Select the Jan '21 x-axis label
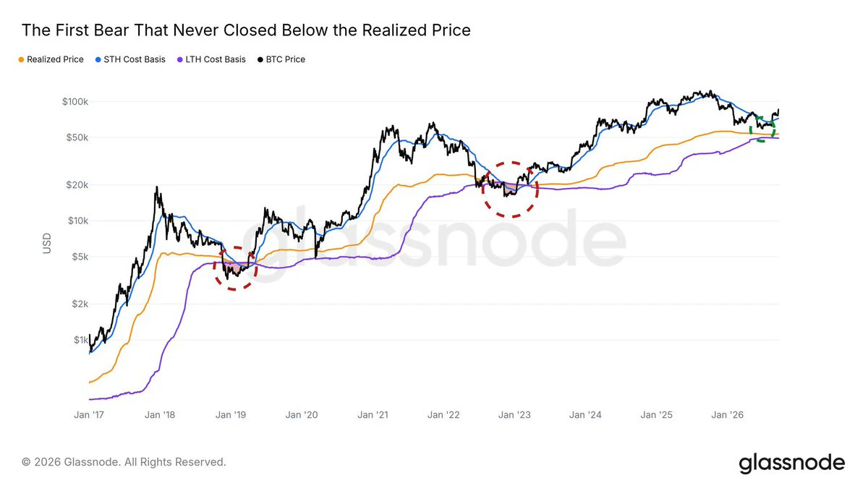 [x=376, y=415]
